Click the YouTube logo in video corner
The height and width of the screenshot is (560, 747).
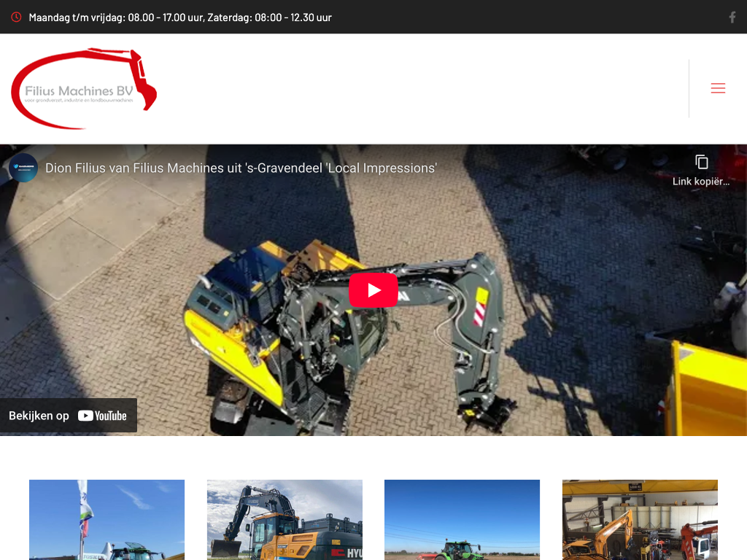(x=102, y=416)
